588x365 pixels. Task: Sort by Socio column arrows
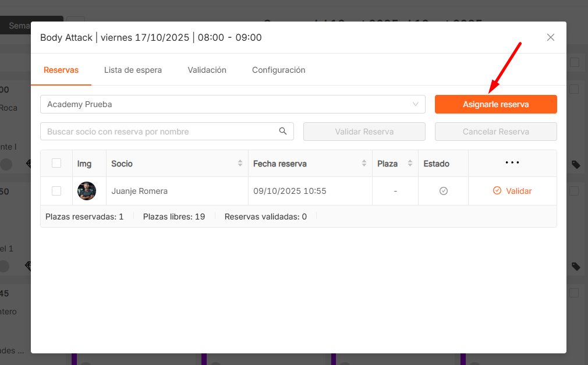pyautogui.click(x=240, y=164)
